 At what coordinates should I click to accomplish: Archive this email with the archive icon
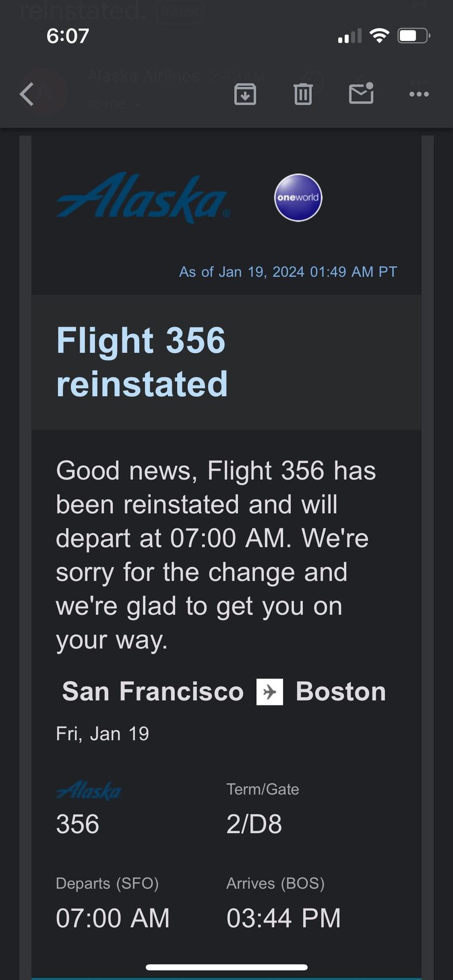[x=245, y=94]
